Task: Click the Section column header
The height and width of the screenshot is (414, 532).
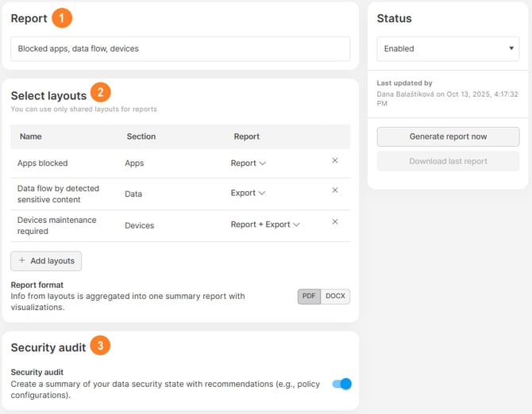Action: click(141, 136)
